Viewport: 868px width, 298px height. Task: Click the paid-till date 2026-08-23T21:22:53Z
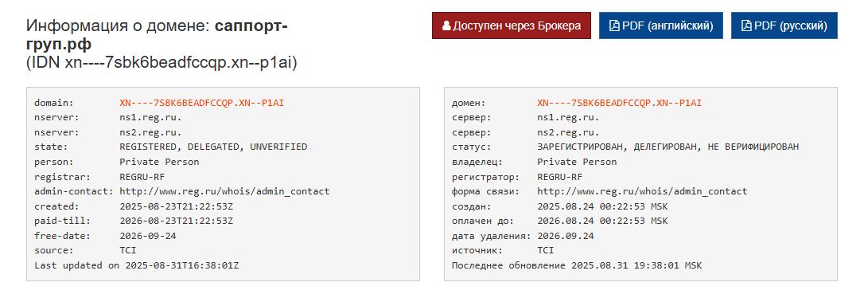click(176, 221)
